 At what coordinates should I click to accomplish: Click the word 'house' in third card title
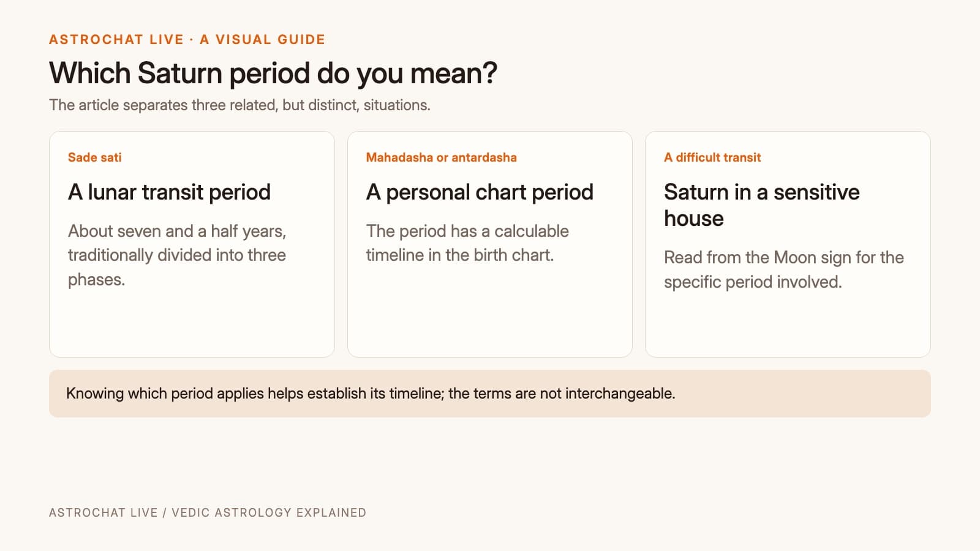[694, 219]
